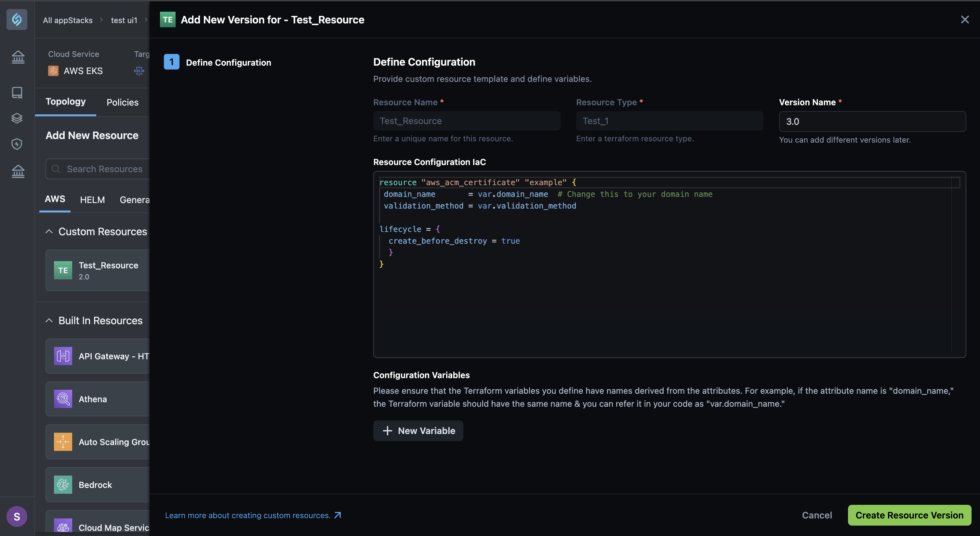Click the user avatar S icon
Screen dimensions: 980x536
[x=17, y=516]
